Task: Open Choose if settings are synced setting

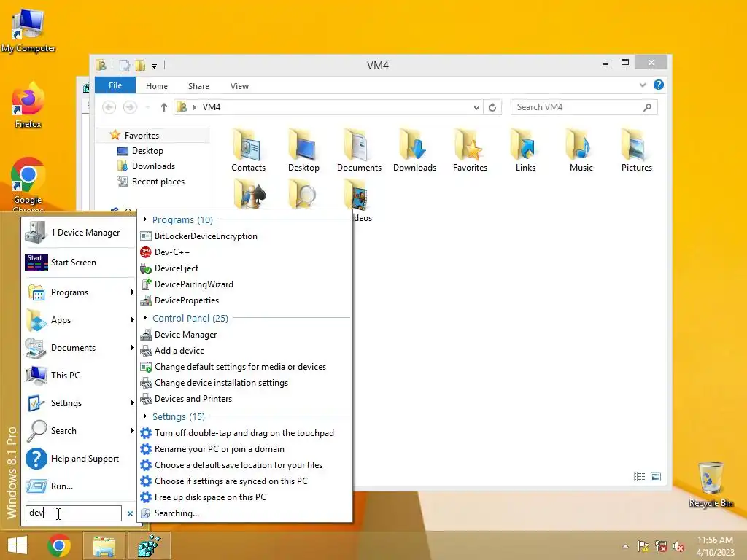Action: click(245, 481)
